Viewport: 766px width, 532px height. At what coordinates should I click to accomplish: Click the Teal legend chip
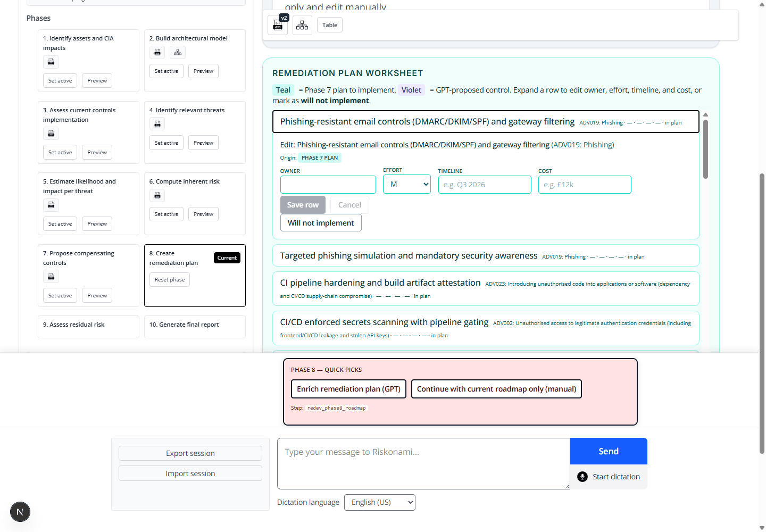[283, 90]
